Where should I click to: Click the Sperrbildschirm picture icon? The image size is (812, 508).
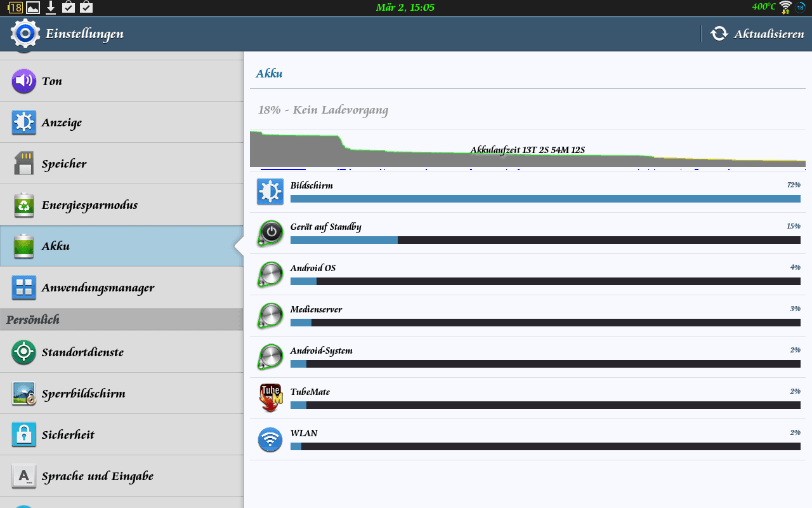click(x=23, y=393)
